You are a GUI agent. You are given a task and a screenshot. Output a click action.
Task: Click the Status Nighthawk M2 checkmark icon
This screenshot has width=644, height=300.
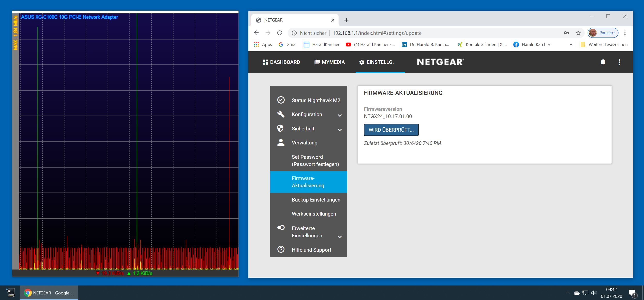tap(281, 100)
